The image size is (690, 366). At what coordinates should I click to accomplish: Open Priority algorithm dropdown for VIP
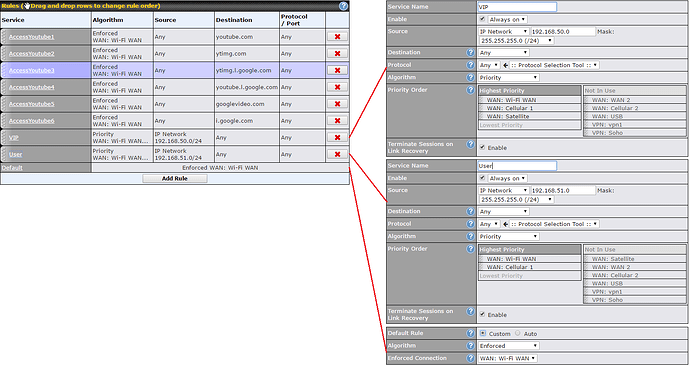pyautogui.click(x=509, y=77)
